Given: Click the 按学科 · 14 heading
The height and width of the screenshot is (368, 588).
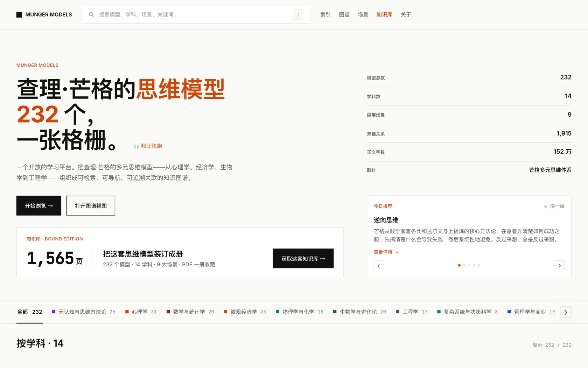Looking at the screenshot, I should tap(40, 343).
